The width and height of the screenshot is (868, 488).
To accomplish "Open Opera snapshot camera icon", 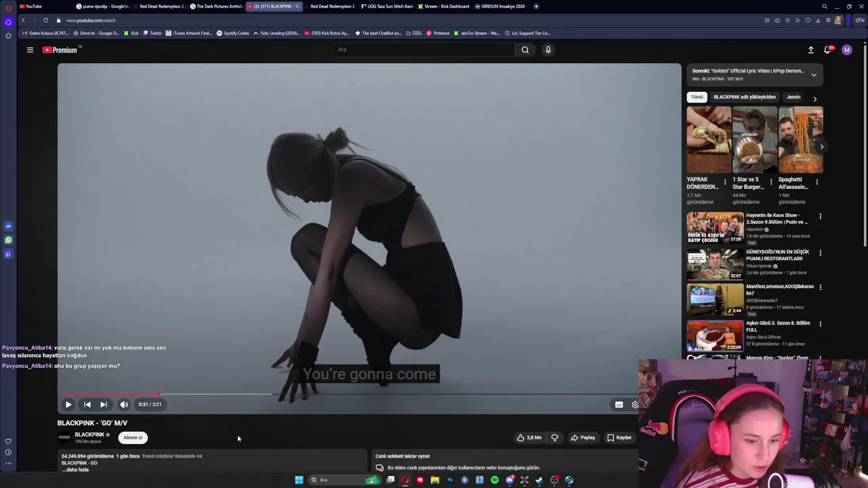I will [777, 20].
